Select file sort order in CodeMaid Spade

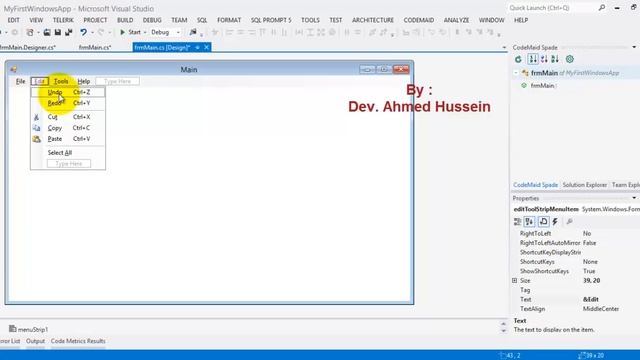pyautogui.click(x=533, y=59)
